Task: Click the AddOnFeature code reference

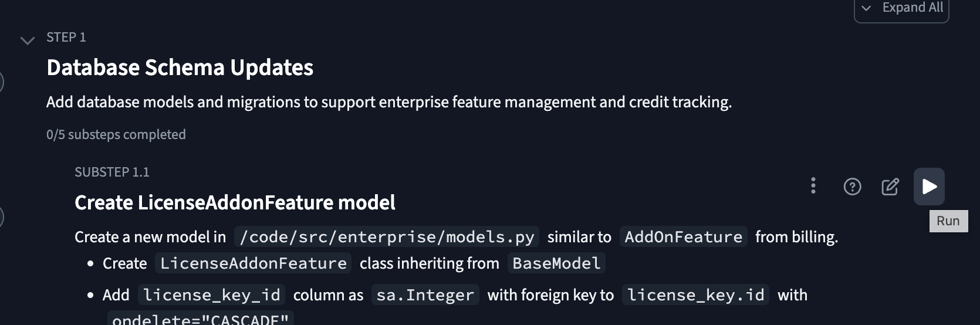Action: (683, 237)
